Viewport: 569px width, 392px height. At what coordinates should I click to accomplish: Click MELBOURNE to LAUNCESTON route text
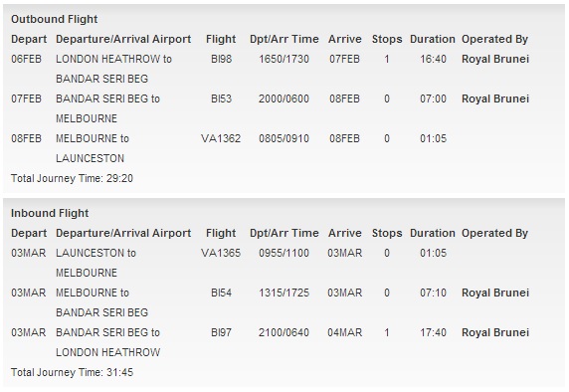click(93, 148)
